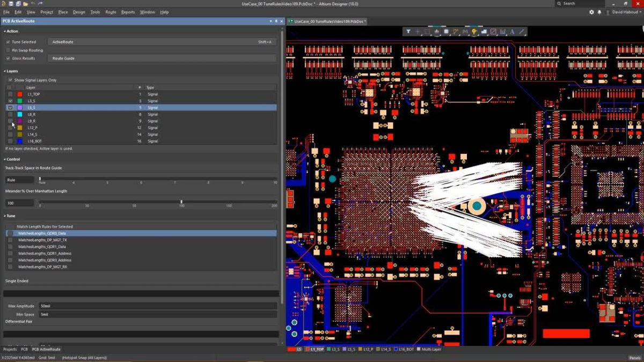Click the highlighted lightbulb display icon in the toolbar
Image resolution: width=644 pixels, height=362 pixels.
click(474, 31)
